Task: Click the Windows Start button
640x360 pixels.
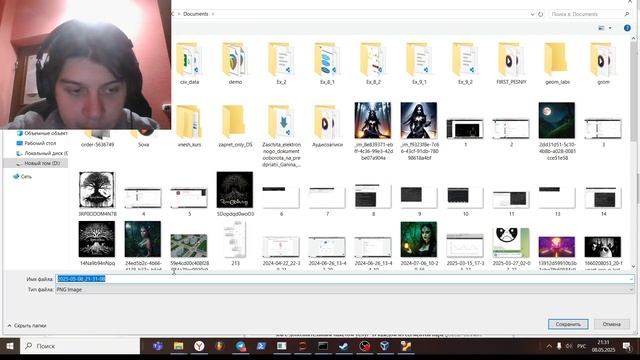Action: click(9, 346)
